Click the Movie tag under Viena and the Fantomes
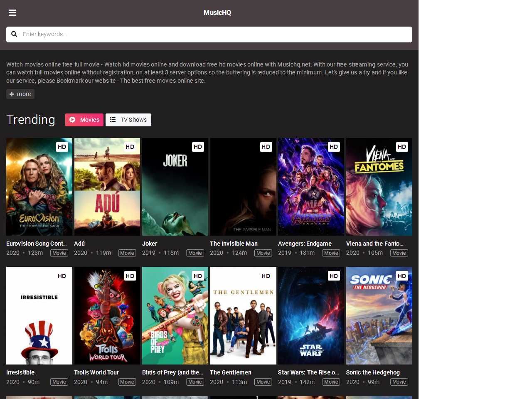 [x=399, y=253]
